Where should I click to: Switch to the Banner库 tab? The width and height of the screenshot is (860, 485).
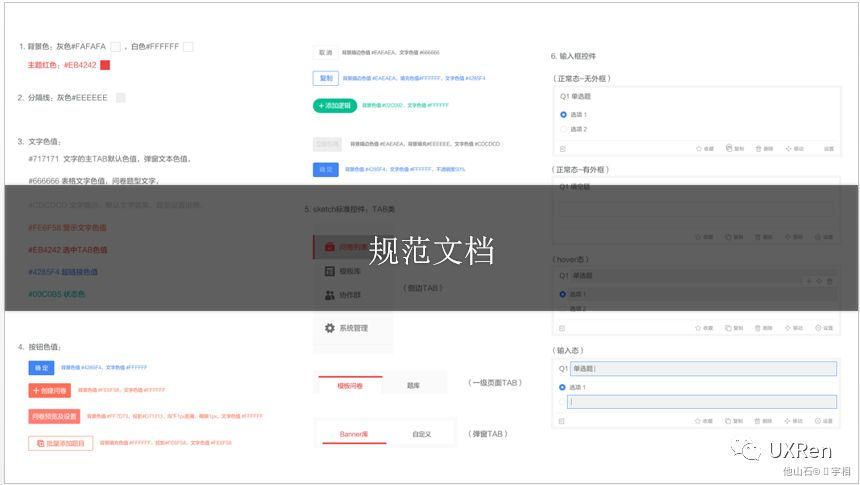pyautogui.click(x=354, y=434)
